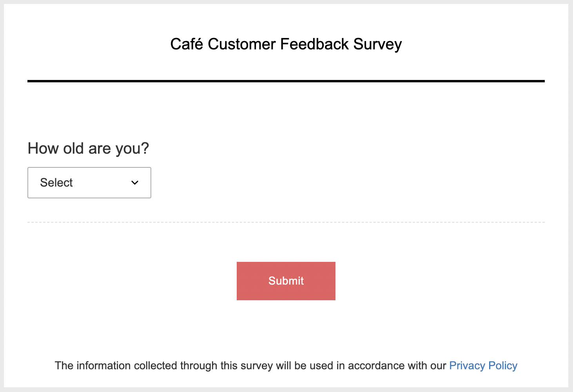Open the Privacy Policy link
The height and width of the screenshot is (392, 573).
483,365
